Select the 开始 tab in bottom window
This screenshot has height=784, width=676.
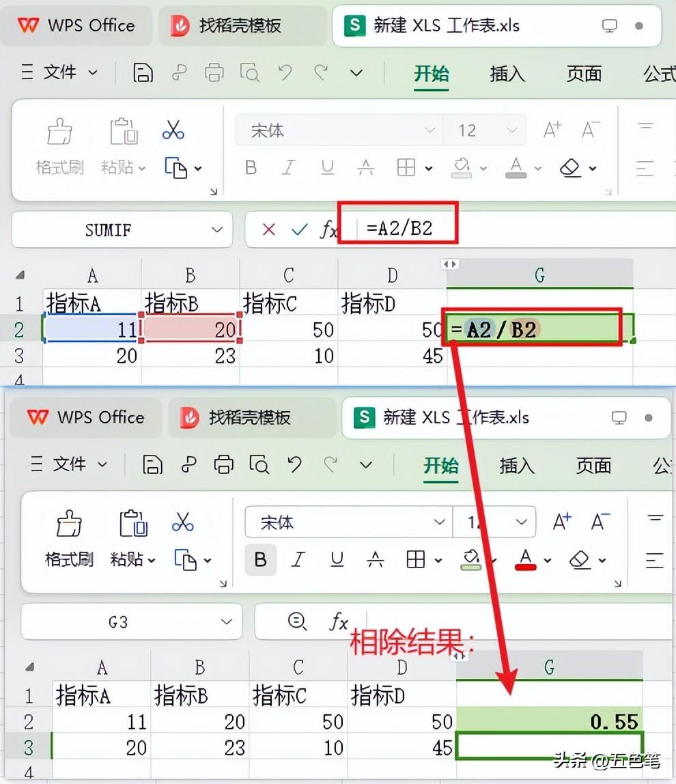tap(441, 466)
